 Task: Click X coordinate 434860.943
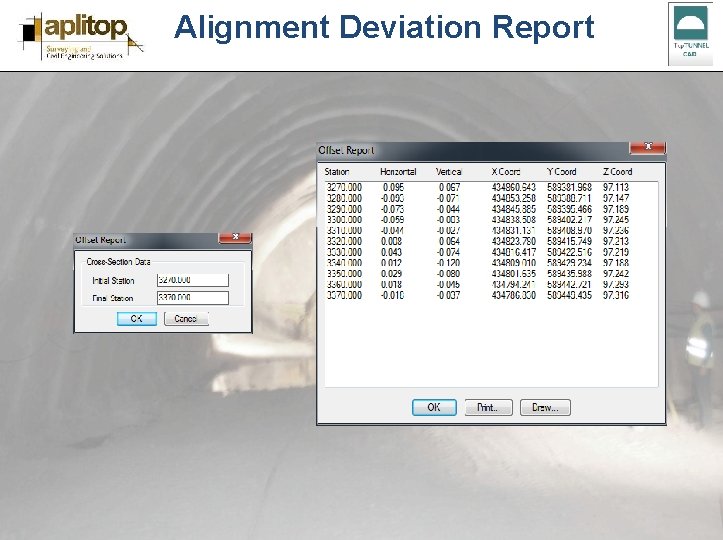(514, 187)
